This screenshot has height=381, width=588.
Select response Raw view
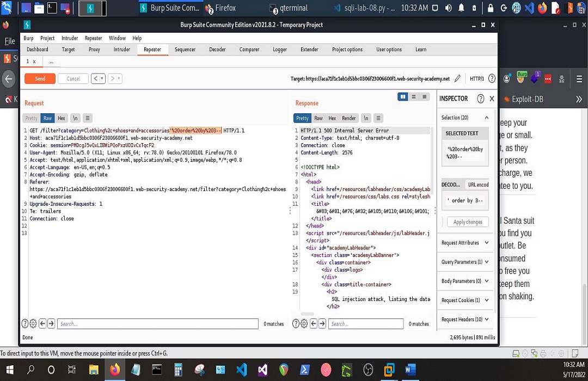pyautogui.click(x=318, y=118)
